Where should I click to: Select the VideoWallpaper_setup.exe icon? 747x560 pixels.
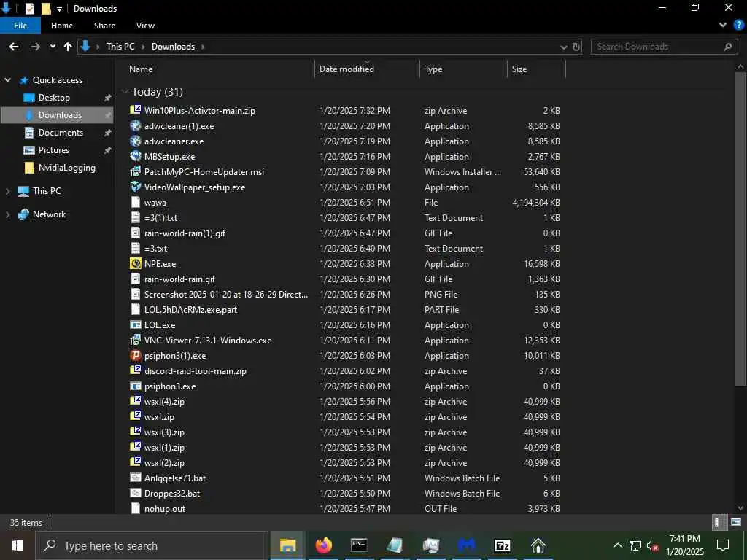click(136, 187)
